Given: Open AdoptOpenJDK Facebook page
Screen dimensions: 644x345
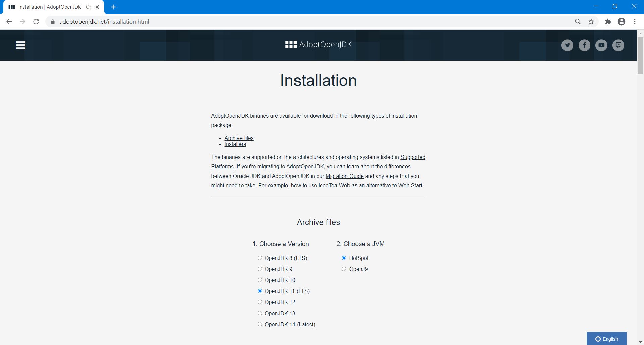Looking at the screenshot, I should tap(584, 45).
